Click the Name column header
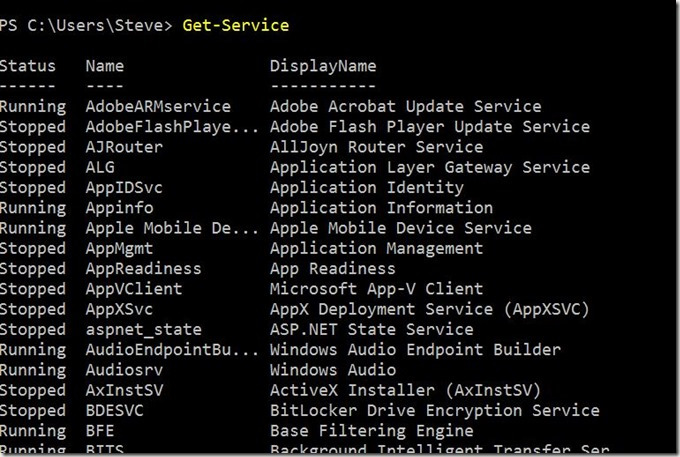680x457 pixels. click(105, 66)
